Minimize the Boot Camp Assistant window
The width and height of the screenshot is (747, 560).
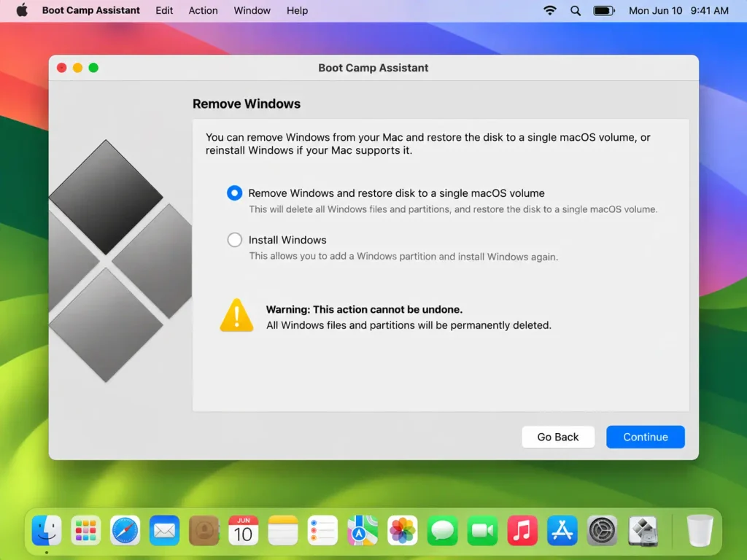(77, 68)
